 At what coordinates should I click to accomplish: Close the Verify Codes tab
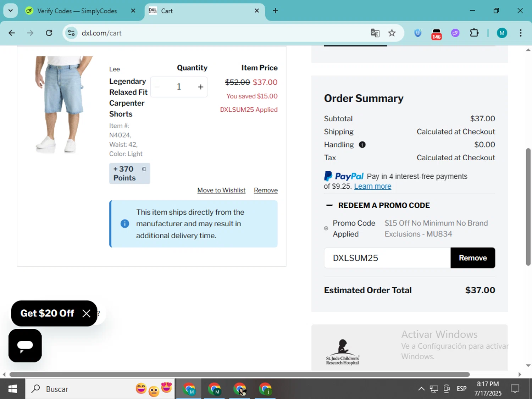pos(133,11)
